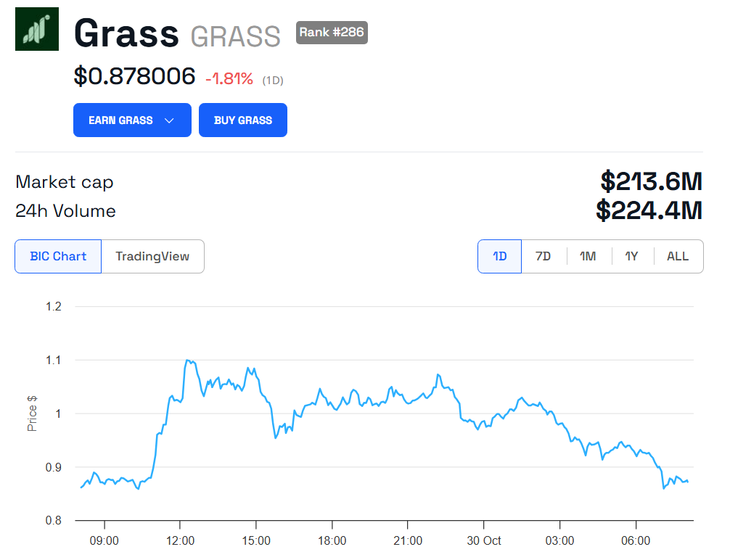Click the Rank #286 badge
Image resolution: width=730 pixels, height=560 pixels.
(331, 33)
